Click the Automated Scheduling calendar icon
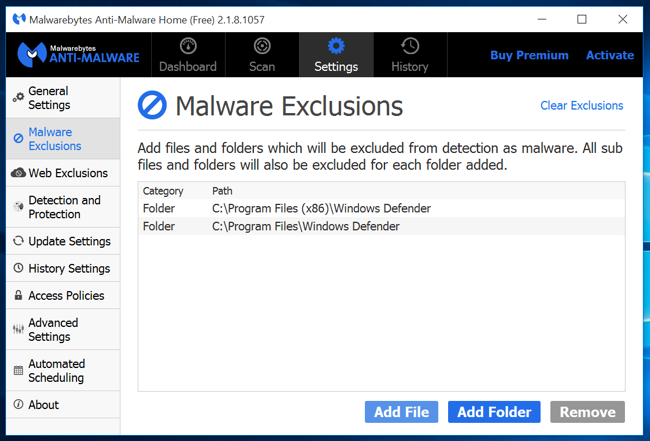Viewport: 650px width, 441px height. [x=18, y=370]
